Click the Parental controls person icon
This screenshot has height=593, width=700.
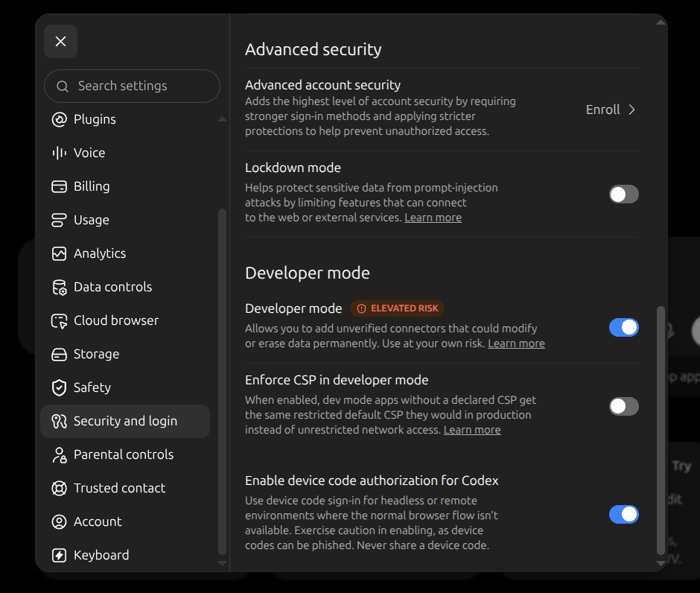[60, 454]
